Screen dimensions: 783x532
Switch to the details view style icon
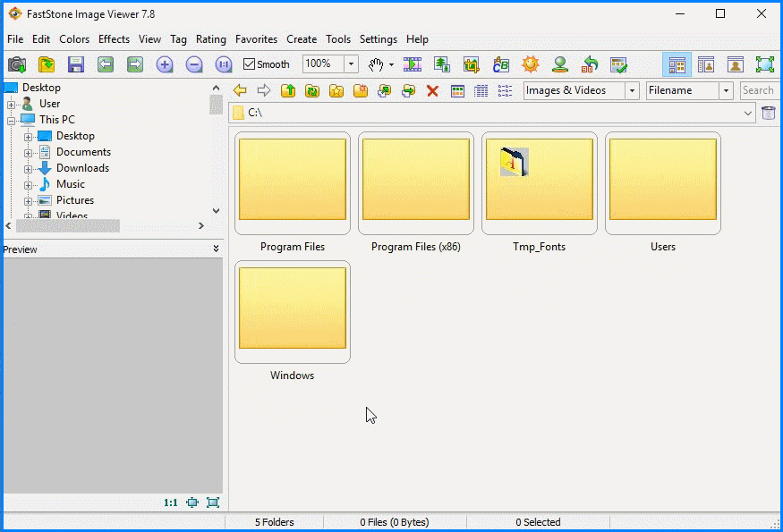pos(481,91)
